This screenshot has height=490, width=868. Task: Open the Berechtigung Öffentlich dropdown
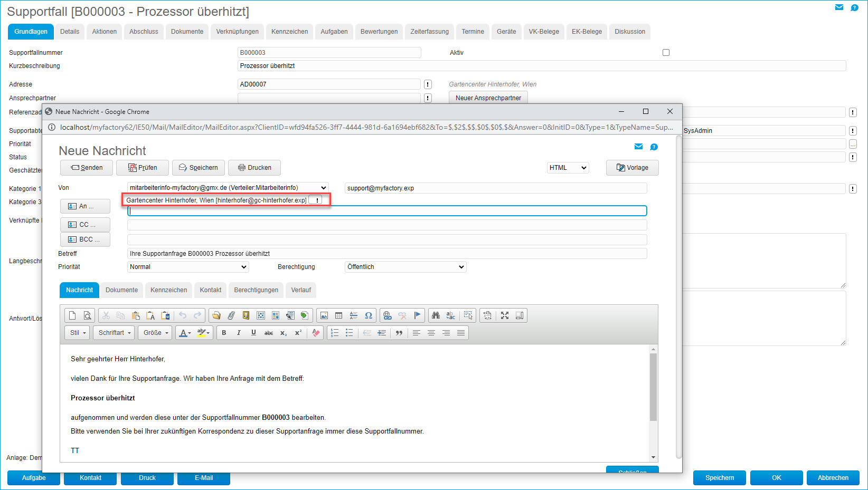coord(405,267)
